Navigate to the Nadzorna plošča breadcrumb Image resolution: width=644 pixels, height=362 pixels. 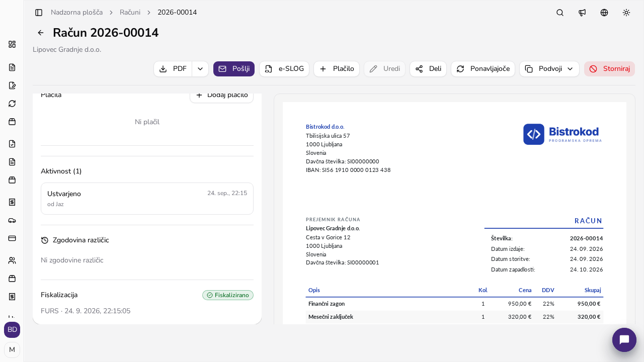click(x=76, y=13)
